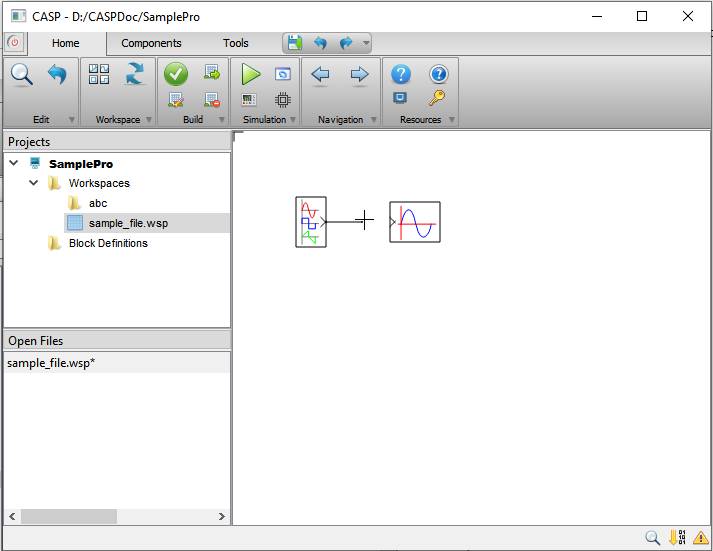The image size is (713, 551).
Task: Switch to the Components tab
Action: point(151,43)
